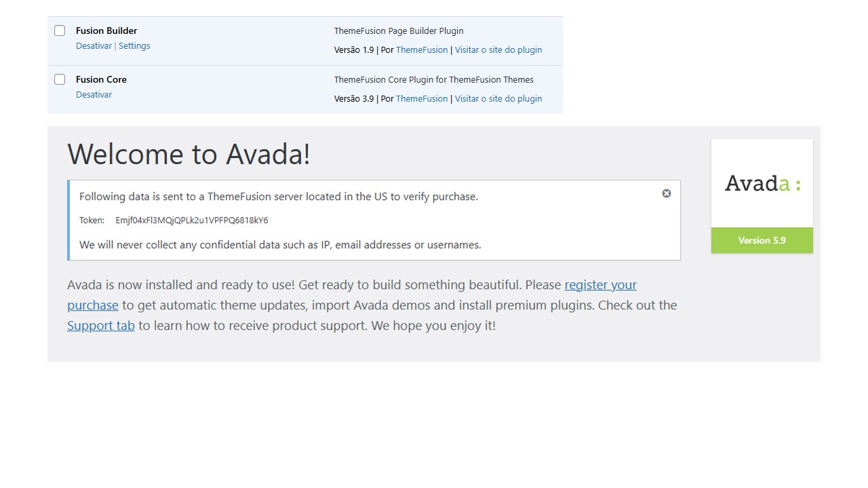This screenshot has width=868, height=488.
Task: Deactivate Fusion Builder via its Desativar link
Action: coord(94,46)
